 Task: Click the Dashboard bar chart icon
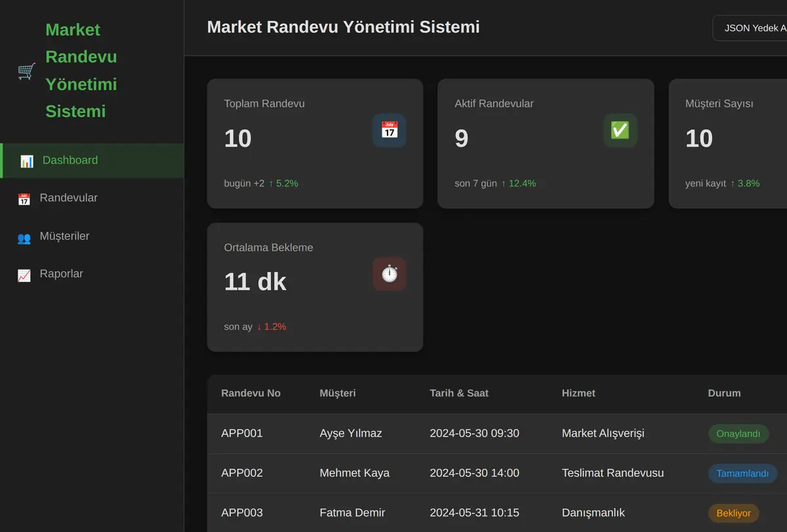(x=27, y=161)
